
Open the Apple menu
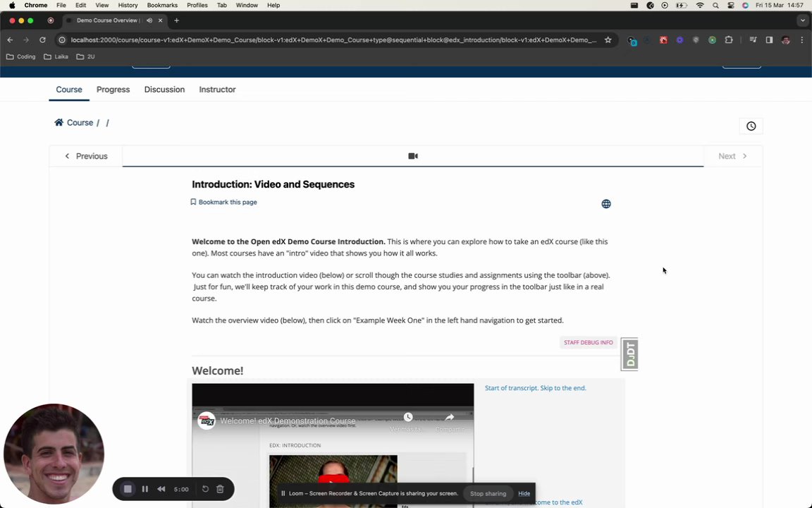click(x=12, y=5)
